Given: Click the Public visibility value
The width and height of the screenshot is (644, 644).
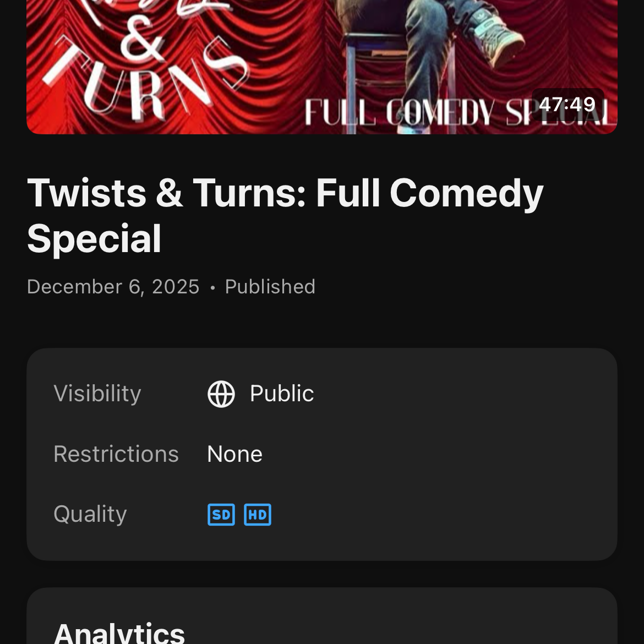Looking at the screenshot, I should point(282,394).
